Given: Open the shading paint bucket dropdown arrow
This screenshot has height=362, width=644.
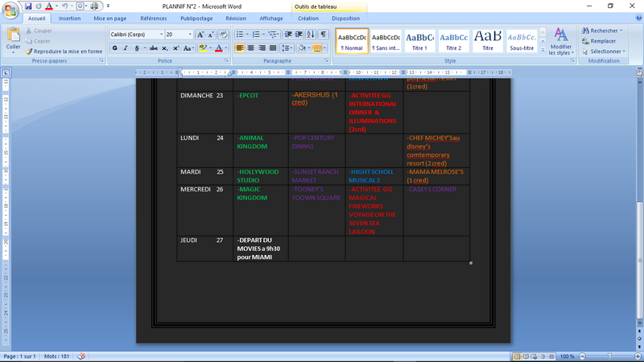Looking at the screenshot, I should point(309,48).
